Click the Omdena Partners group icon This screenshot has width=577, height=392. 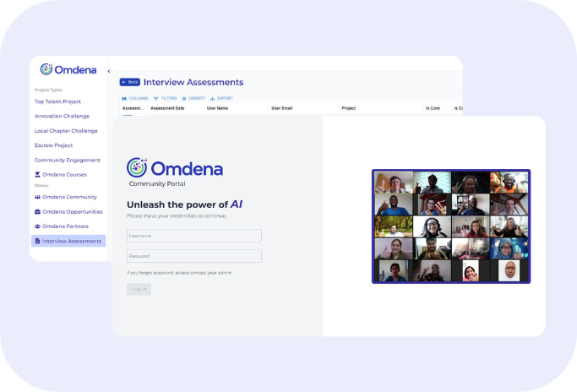37,226
